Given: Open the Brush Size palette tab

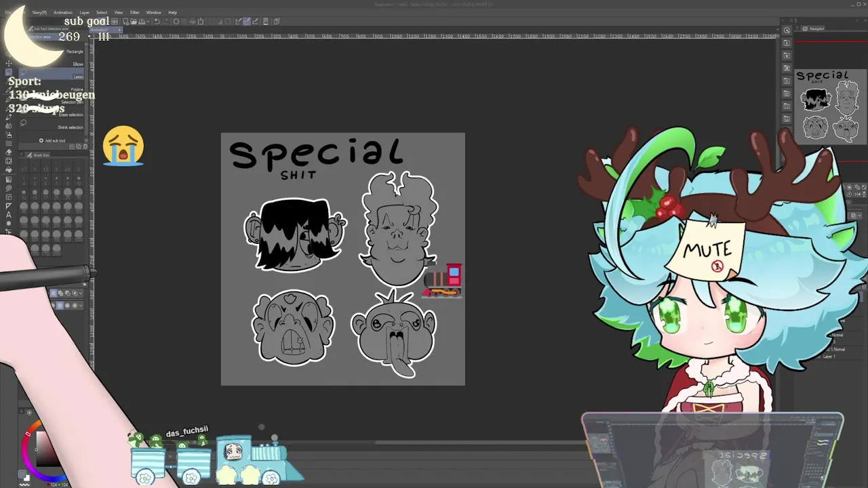Looking at the screenshot, I should point(38,155).
